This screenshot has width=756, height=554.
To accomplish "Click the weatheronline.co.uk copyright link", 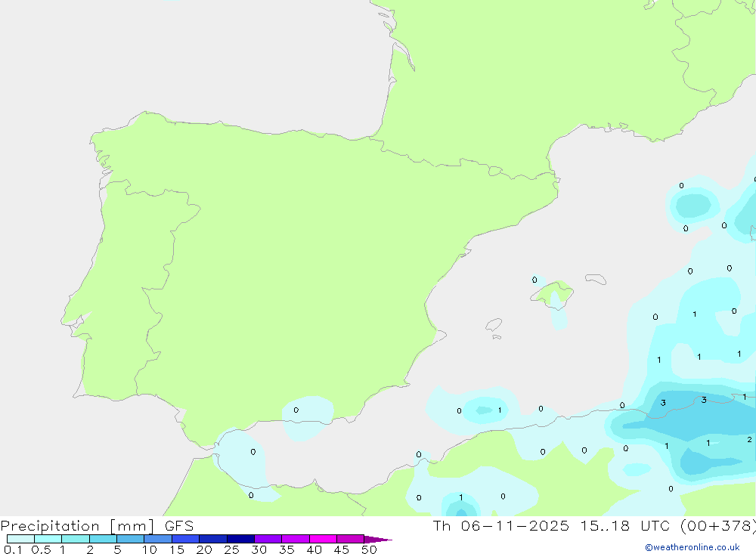I will pos(692,547).
